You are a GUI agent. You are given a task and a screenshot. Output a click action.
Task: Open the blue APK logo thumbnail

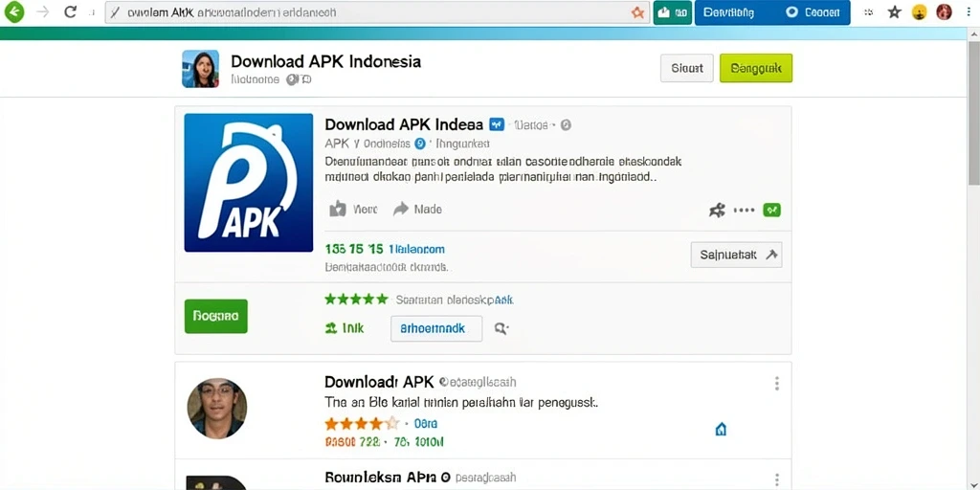pyautogui.click(x=248, y=183)
